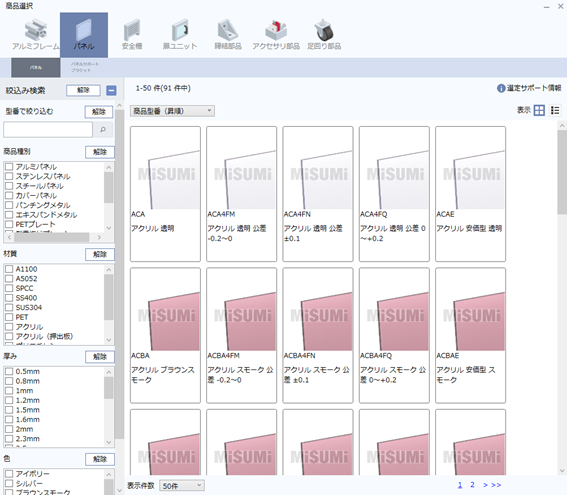This screenshot has height=495, width=567.
Task: Check the 1.5mm thickness checkbox
Action: pos(9,410)
